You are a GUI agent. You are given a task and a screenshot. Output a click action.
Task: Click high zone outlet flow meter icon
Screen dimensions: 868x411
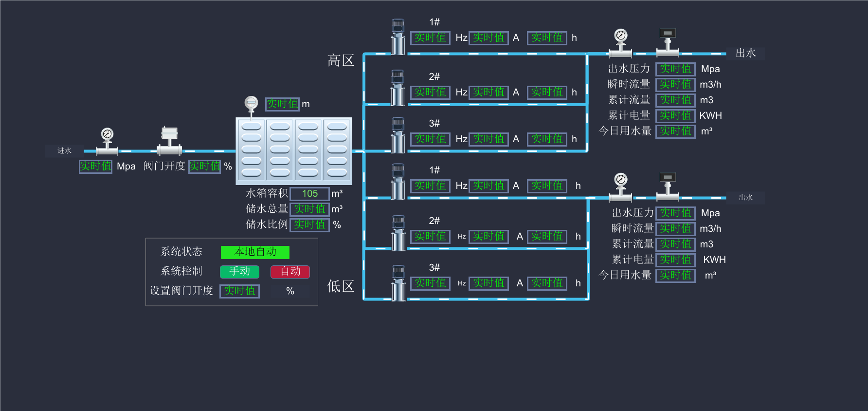pos(668,43)
